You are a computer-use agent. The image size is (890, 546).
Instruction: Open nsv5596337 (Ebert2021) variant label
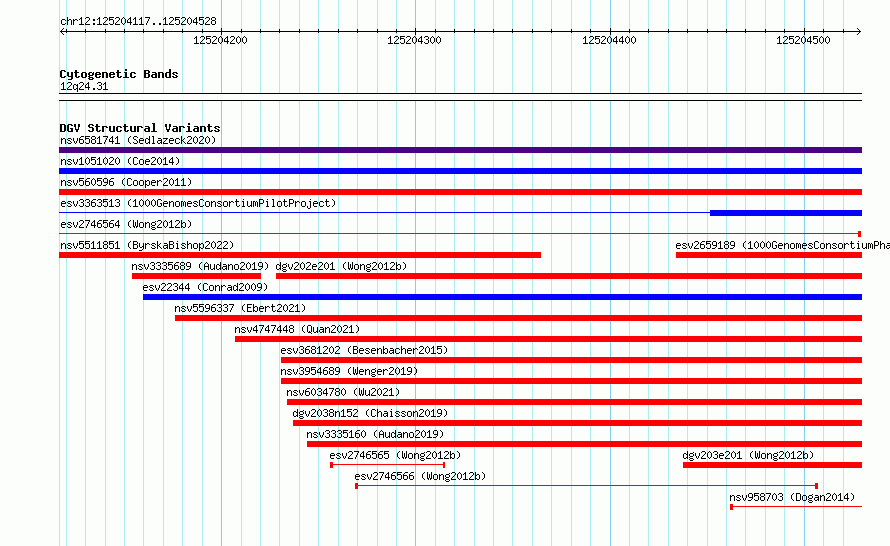coord(240,308)
